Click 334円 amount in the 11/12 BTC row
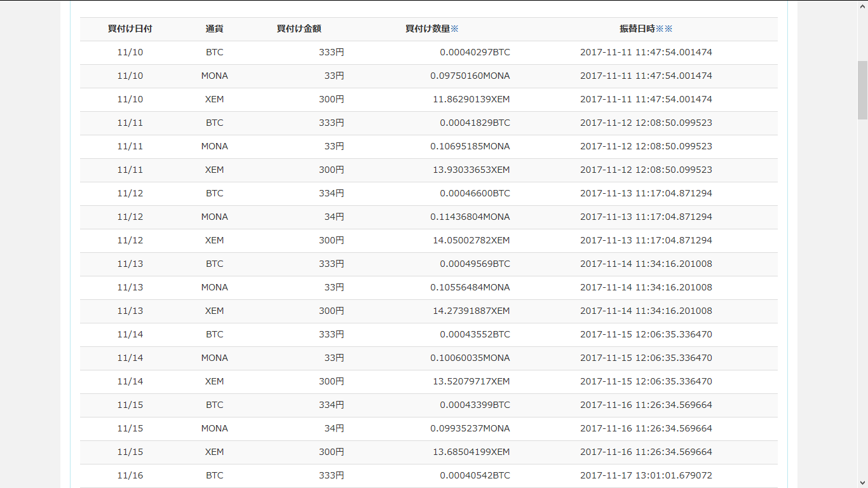The height and width of the screenshot is (488, 868). pos(332,193)
